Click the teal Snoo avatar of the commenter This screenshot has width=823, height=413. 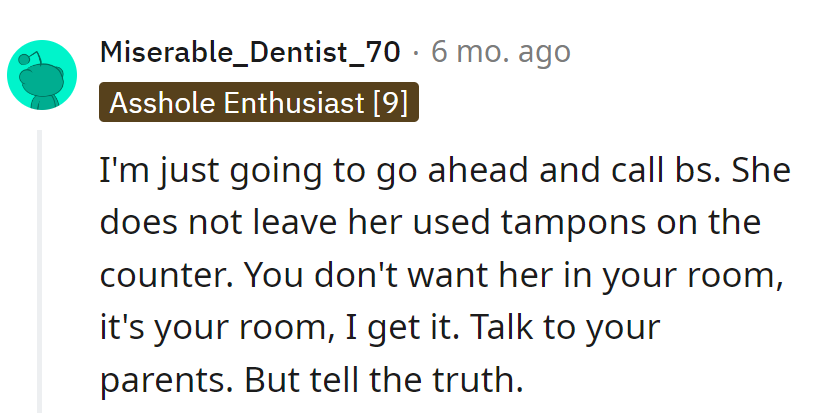pyautogui.click(x=42, y=76)
